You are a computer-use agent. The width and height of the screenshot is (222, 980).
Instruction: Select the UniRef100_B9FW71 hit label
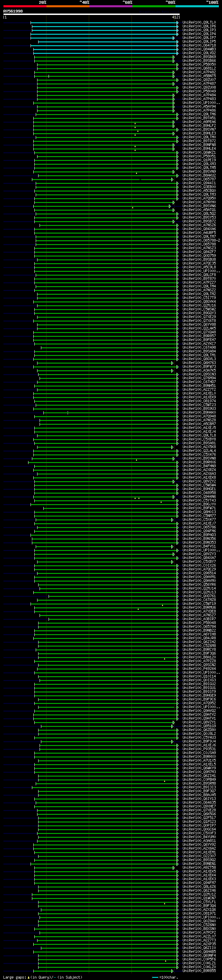(x=199, y=508)
